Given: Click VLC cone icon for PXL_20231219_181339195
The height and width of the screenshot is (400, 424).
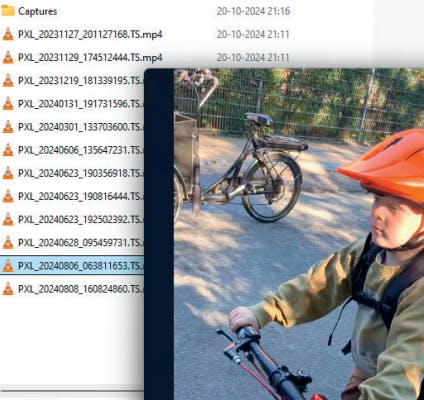Looking at the screenshot, I should (x=8, y=81).
